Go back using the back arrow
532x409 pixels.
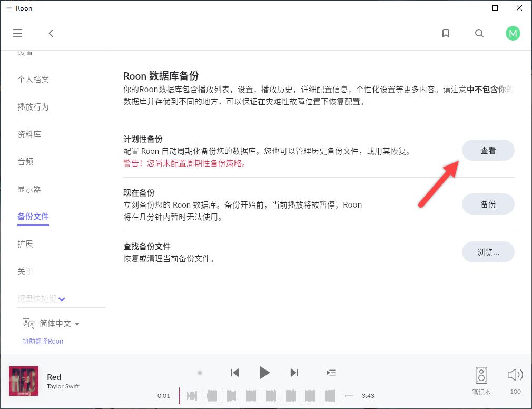pyautogui.click(x=51, y=33)
